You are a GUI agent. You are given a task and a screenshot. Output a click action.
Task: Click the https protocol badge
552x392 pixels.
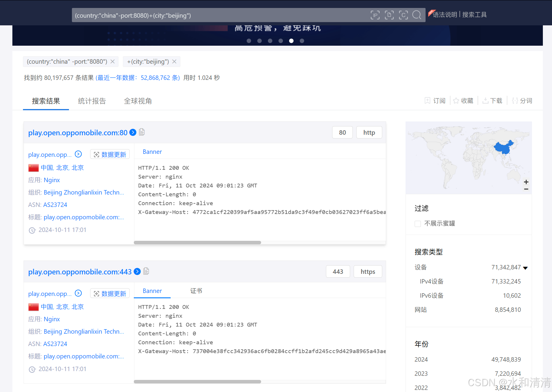tap(368, 272)
